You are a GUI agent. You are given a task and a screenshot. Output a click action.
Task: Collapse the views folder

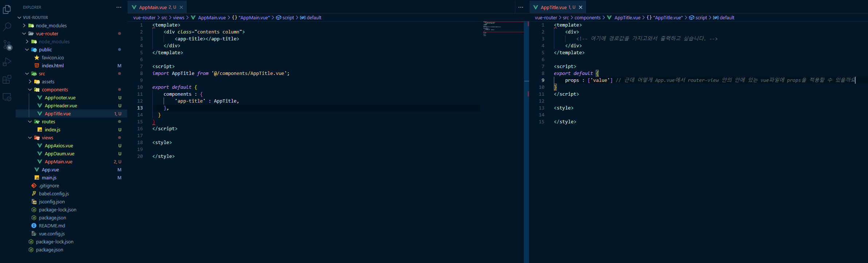(71, 138)
